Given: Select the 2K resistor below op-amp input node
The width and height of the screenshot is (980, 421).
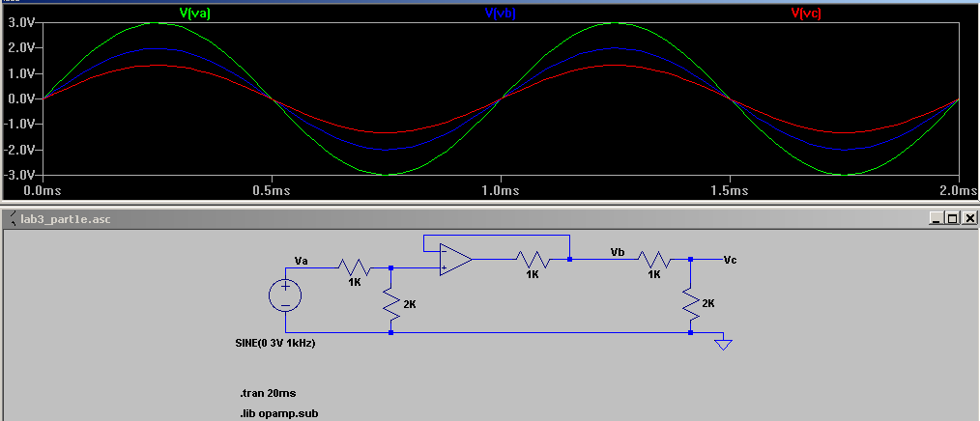Looking at the screenshot, I should click(x=392, y=303).
